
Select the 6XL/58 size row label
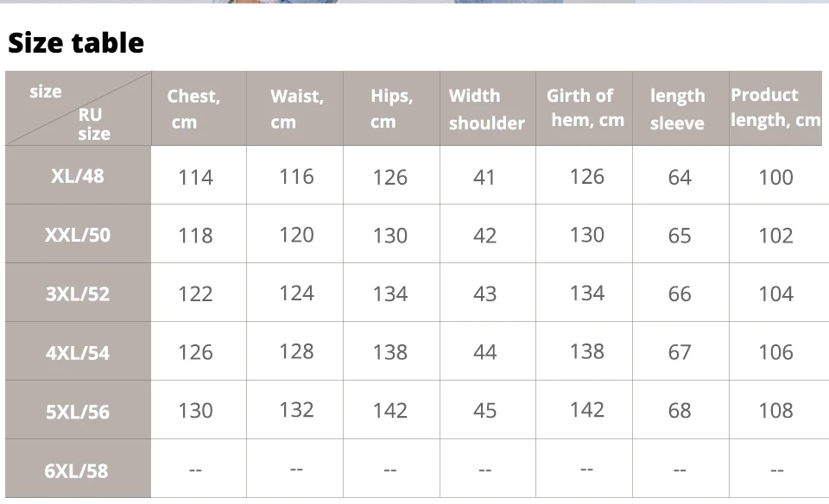[78, 470]
